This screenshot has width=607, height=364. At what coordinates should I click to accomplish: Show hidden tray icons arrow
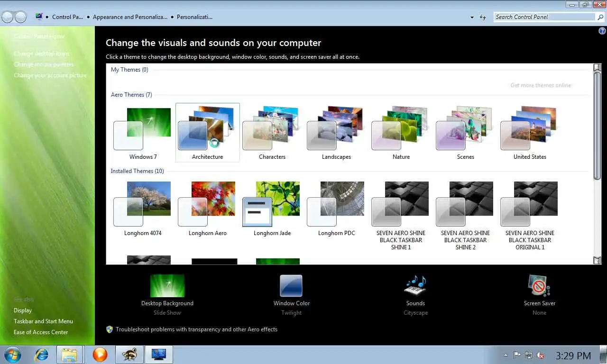pyautogui.click(x=506, y=355)
